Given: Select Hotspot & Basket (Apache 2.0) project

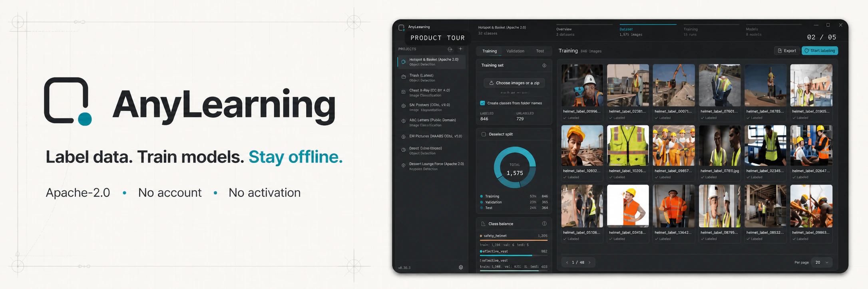Looking at the screenshot, I should [x=432, y=62].
